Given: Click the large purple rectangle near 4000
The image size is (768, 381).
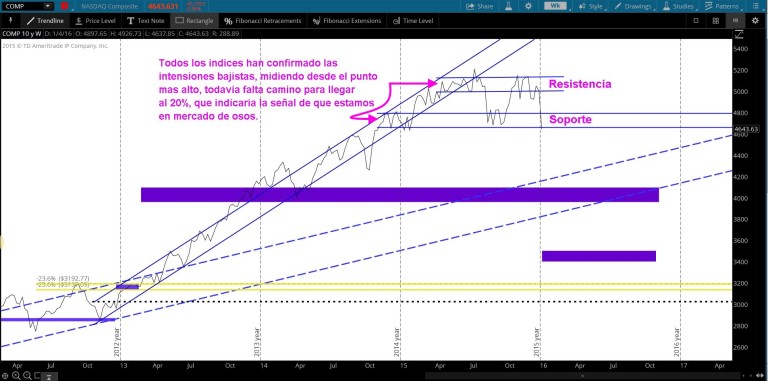Looking at the screenshot, I should tap(400, 194).
